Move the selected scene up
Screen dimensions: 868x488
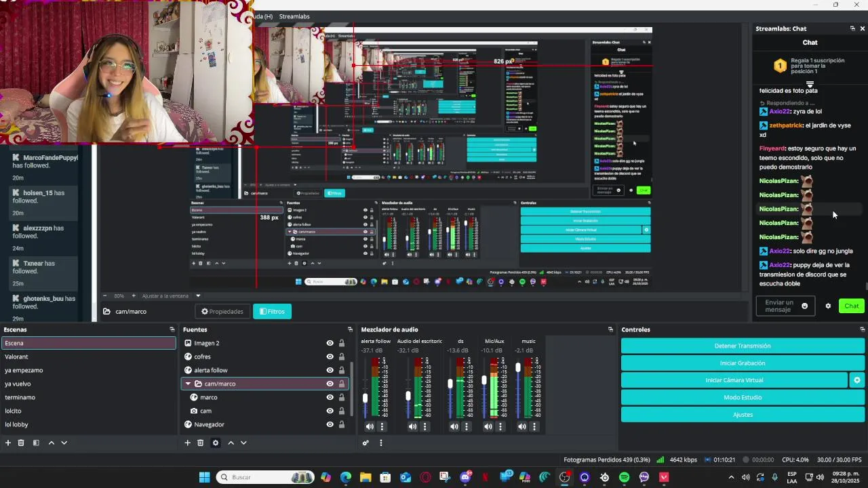(51, 443)
